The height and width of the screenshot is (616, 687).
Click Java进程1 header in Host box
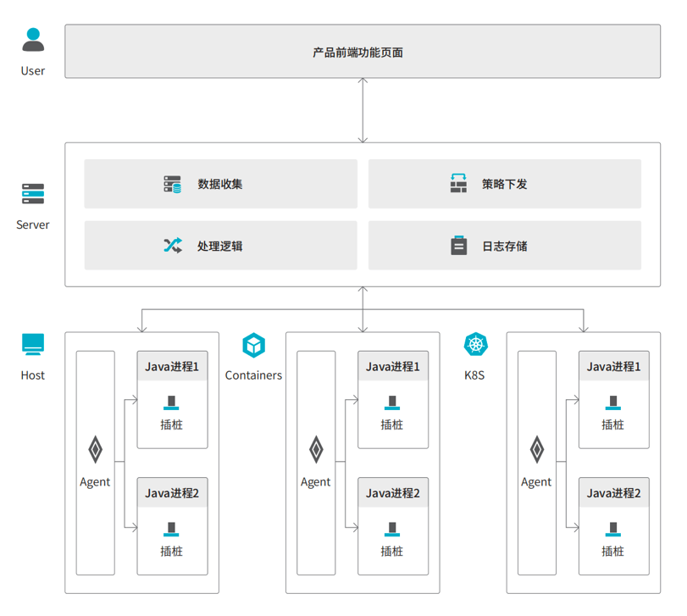pyautogui.click(x=172, y=366)
